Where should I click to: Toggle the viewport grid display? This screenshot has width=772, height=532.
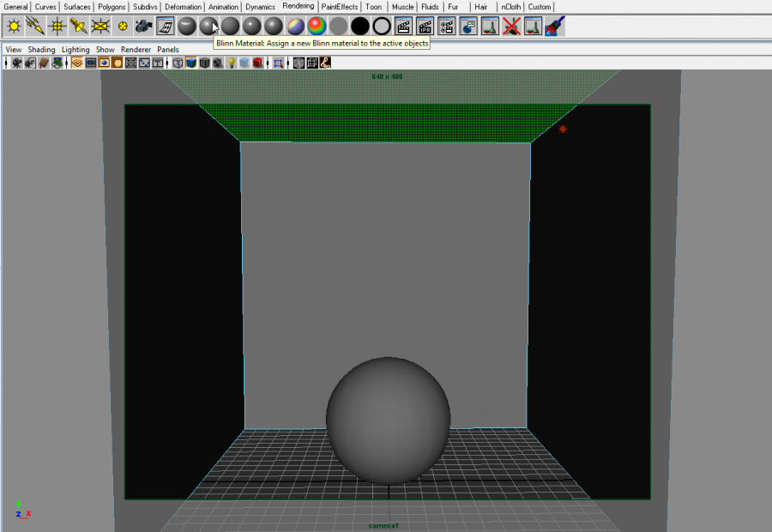pos(77,63)
